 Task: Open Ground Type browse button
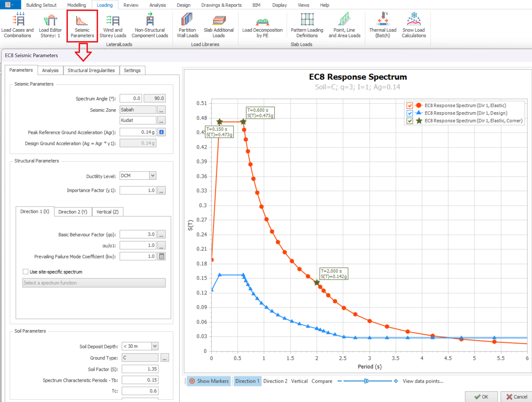tap(165, 358)
